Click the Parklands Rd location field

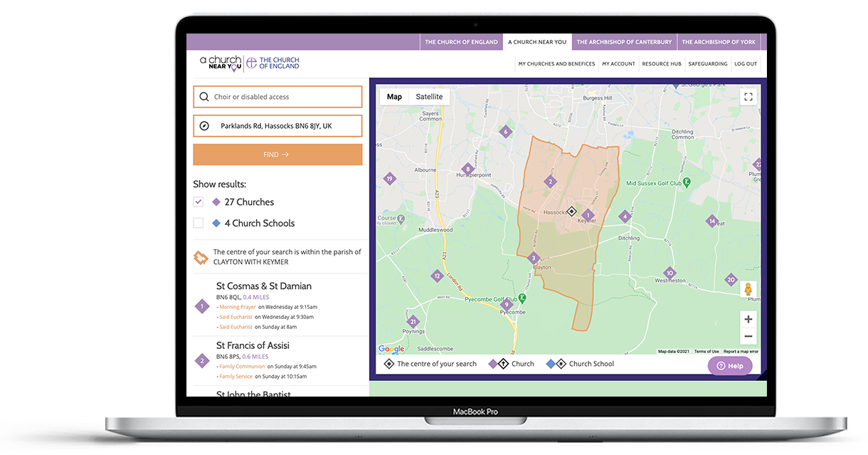277,126
